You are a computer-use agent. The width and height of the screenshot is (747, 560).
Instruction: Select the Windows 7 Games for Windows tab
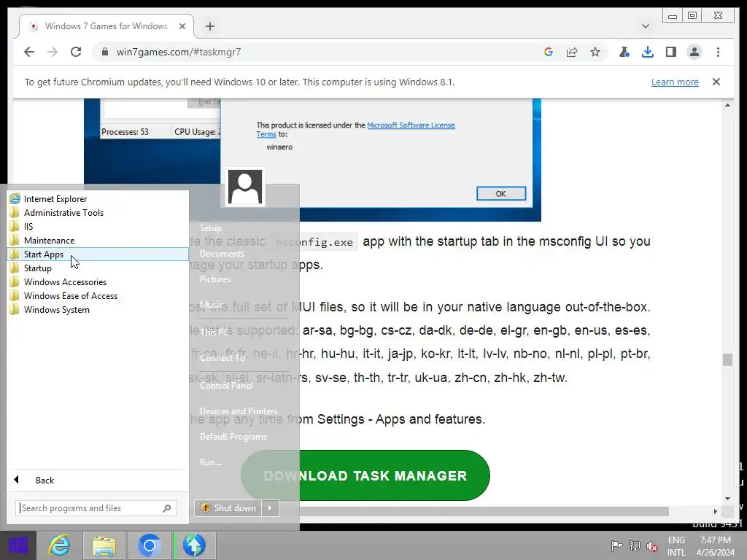tap(106, 26)
